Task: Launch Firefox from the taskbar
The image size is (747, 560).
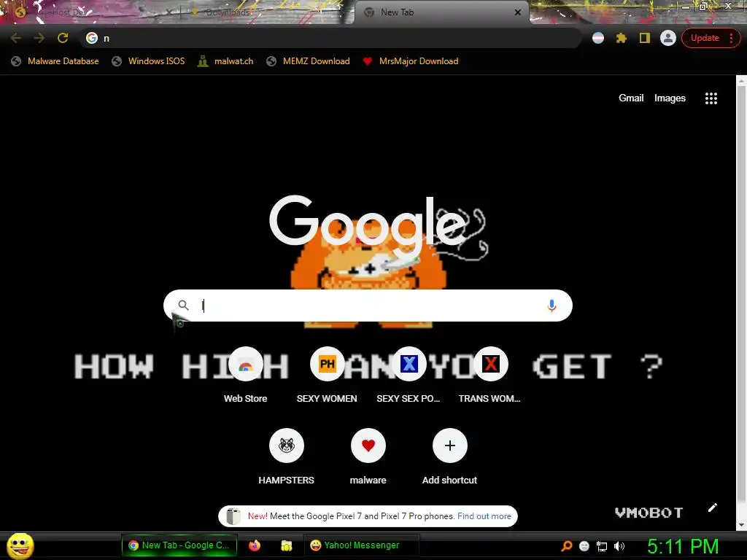Action: [x=255, y=545]
